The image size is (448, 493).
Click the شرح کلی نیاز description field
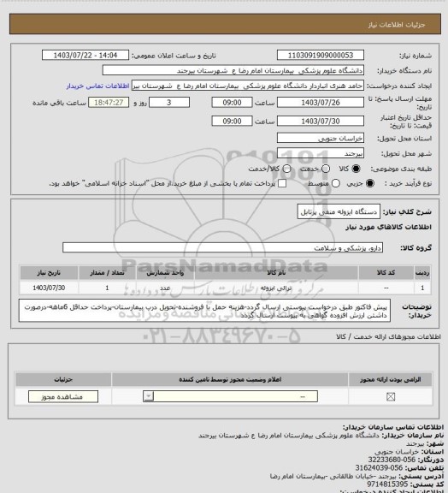pyautogui.click(x=339, y=211)
